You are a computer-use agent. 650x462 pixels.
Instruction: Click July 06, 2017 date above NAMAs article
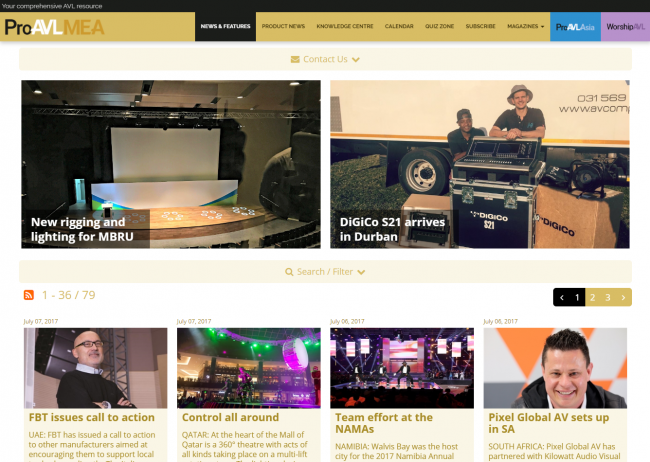point(347,321)
